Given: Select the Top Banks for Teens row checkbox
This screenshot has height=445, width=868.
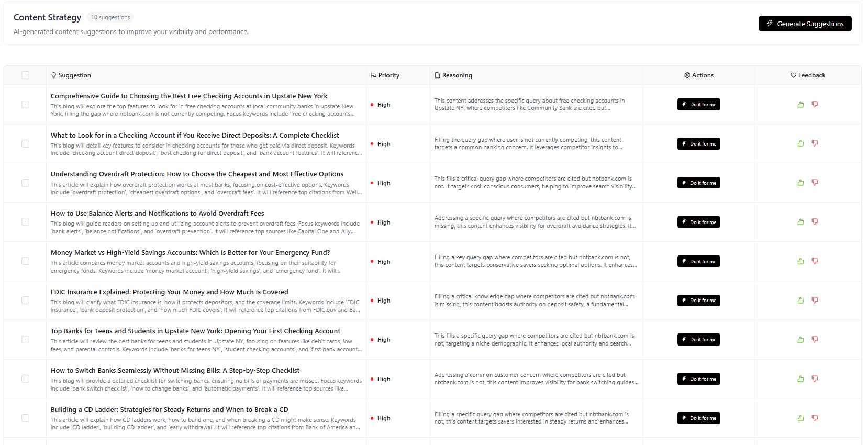Looking at the screenshot, I should 25,340.
